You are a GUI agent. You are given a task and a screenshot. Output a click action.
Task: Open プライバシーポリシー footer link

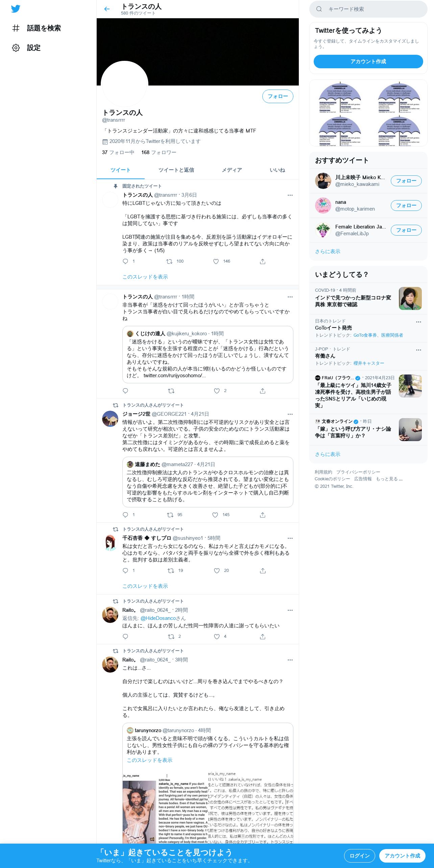pos(358,472)
